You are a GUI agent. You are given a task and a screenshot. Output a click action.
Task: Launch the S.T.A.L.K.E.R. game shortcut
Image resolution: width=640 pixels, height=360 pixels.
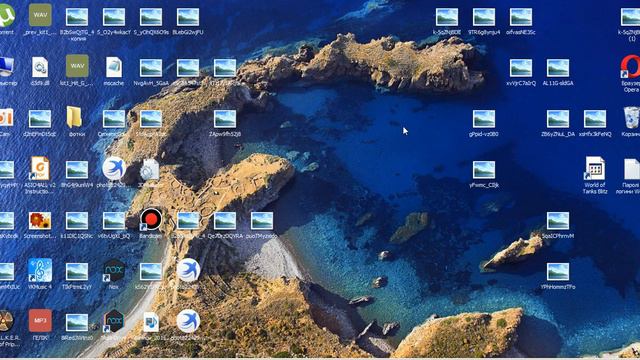6,322
